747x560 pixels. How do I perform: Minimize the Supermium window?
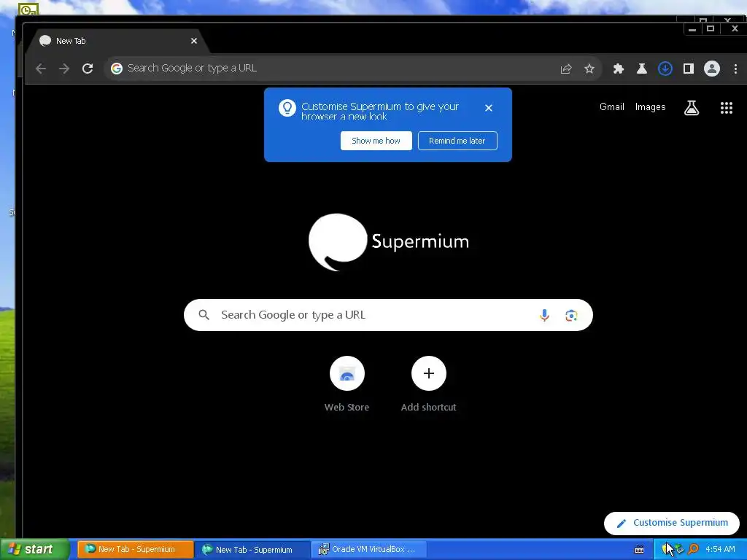pyautogui.click(x=692, y=29)
